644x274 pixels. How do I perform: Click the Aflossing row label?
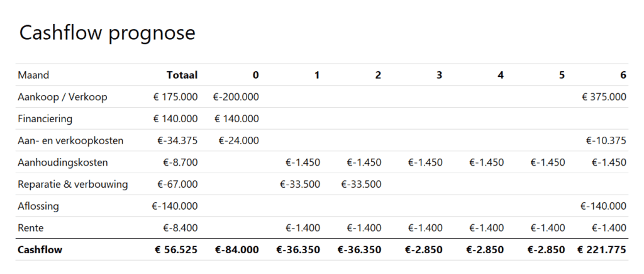click(x=39, y=206)
